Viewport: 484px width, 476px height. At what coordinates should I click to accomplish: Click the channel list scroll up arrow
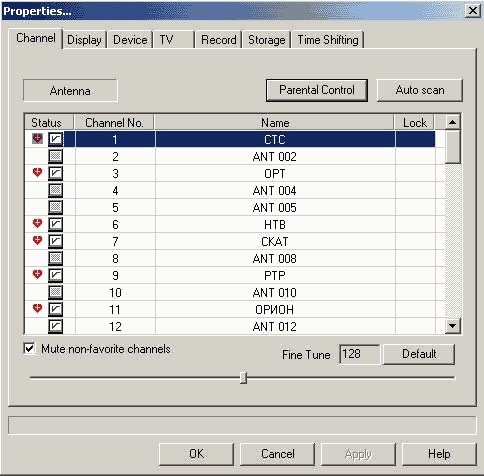[453, 122]
